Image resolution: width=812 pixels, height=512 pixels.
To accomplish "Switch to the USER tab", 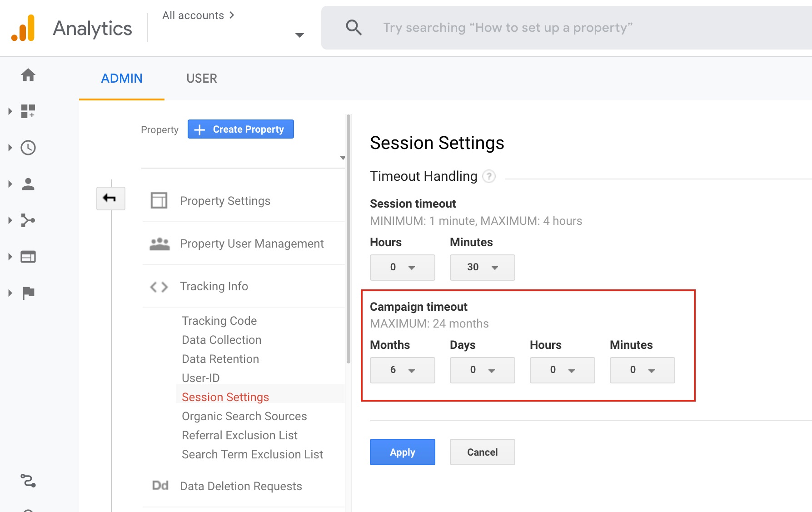I will 201,78.
